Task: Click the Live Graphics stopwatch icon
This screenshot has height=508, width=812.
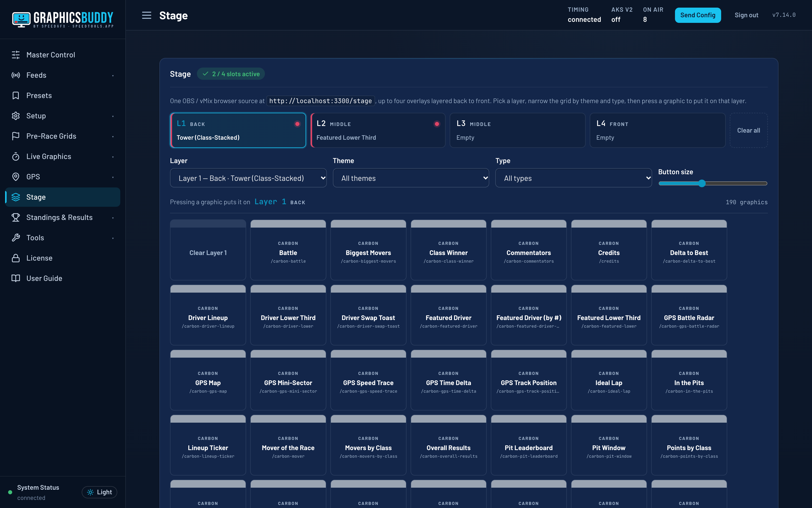Action: tap(16, 156)
